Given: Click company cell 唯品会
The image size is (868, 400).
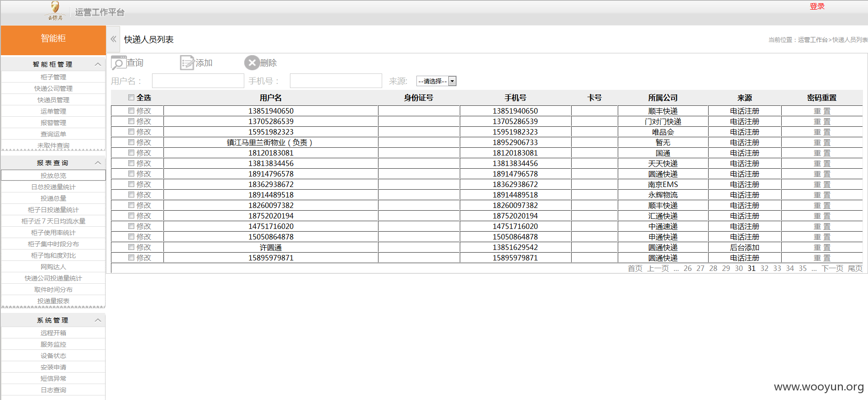Looking at the screenshot, I should [x=663, y=132].
